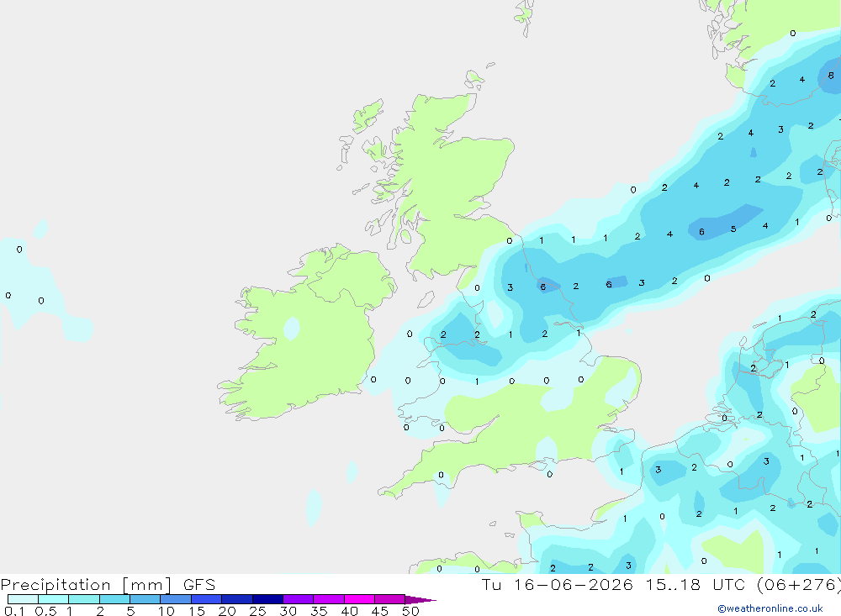Click the "8" precipitation value on the map
Screen dimensions: 841x616
[x=831, y=76]
